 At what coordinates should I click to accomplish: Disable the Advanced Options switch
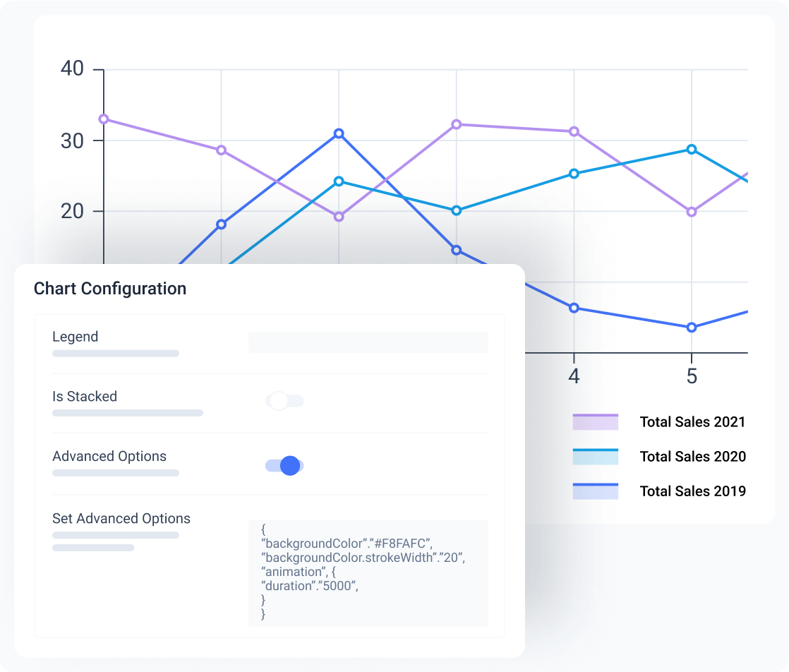tap(284, 466)
